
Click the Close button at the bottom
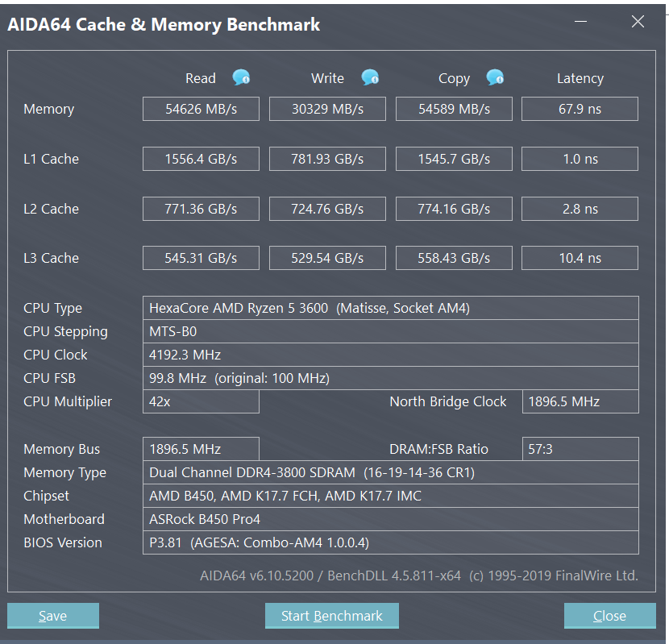609,616
